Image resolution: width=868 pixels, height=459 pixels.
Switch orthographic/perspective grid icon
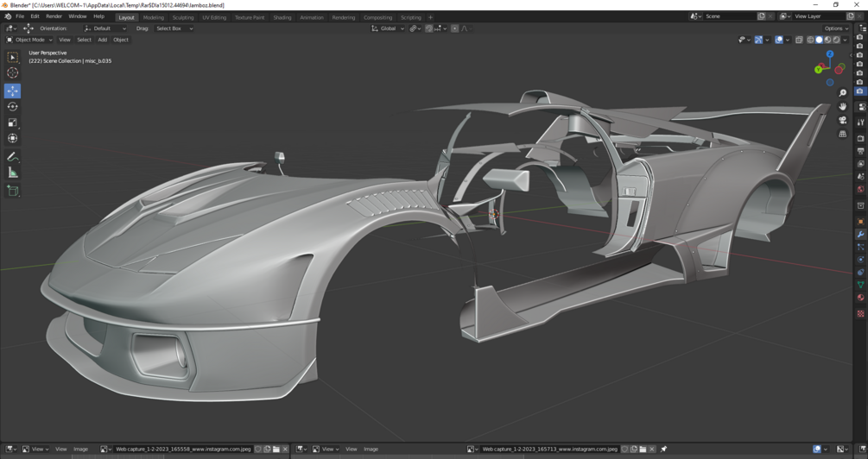(843, 135)
